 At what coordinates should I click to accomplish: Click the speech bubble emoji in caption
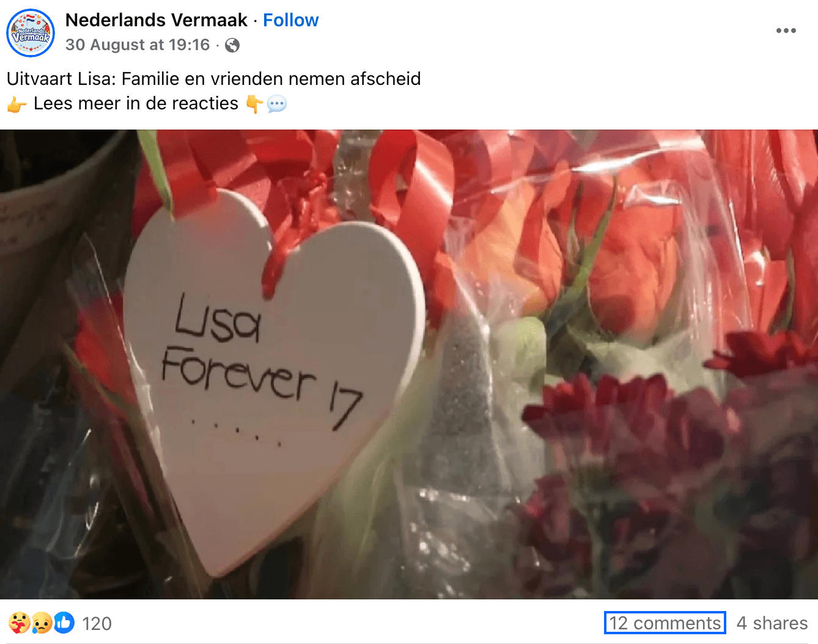point(277,104)
